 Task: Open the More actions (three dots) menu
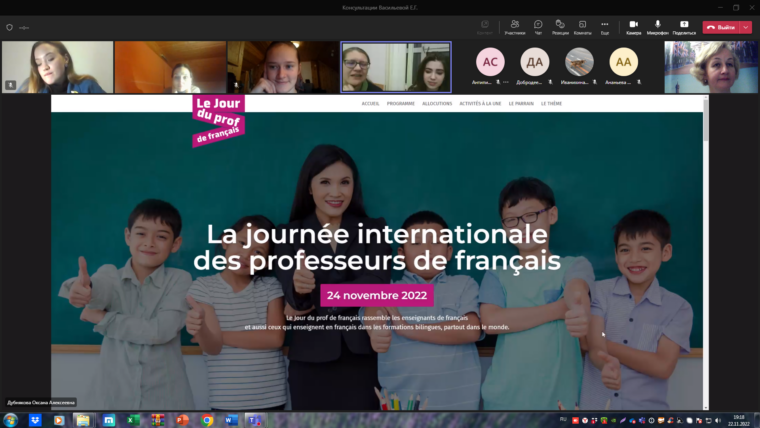(604, 26)
